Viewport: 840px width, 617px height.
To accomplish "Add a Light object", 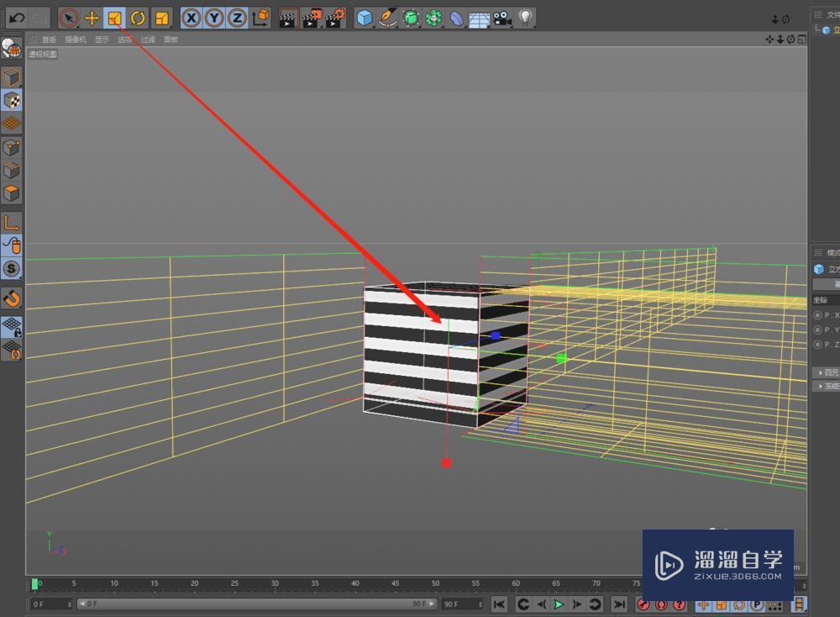I will tap(526, 18).
